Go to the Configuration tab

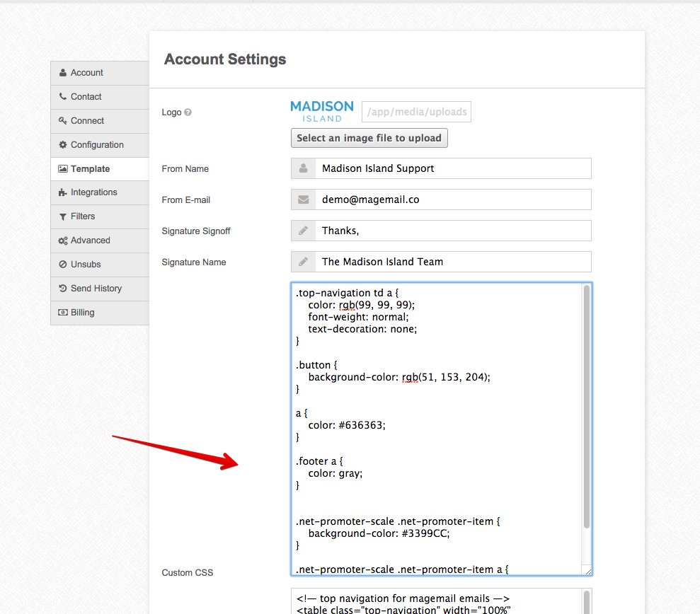point(100,145)
